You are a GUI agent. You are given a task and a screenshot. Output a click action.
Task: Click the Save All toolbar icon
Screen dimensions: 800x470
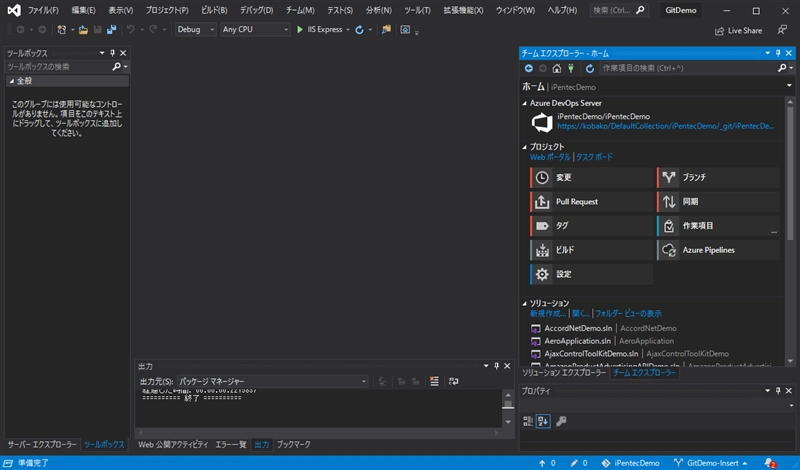(111, 30)
